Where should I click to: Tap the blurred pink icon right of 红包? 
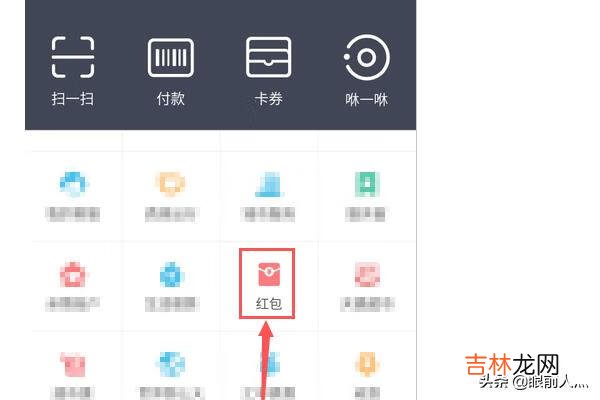(x=367, y=274)
